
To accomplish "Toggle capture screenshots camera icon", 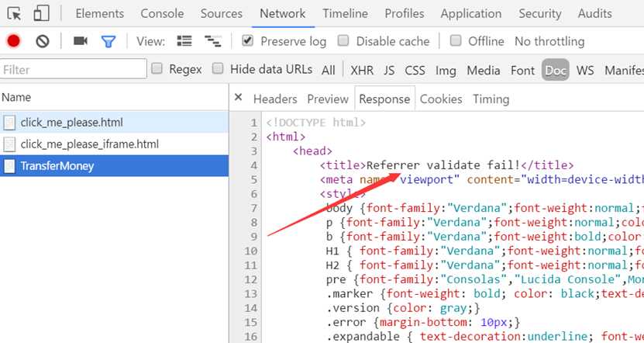I will click(81, 40).
